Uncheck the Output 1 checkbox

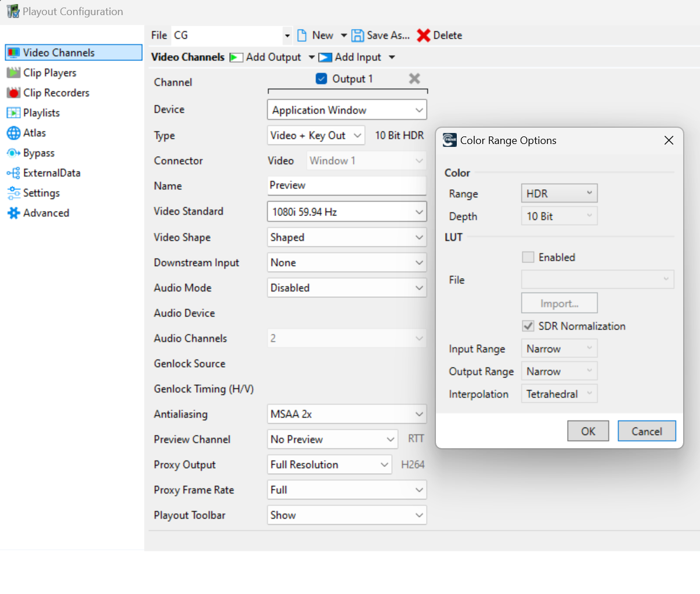pos(322,78)
